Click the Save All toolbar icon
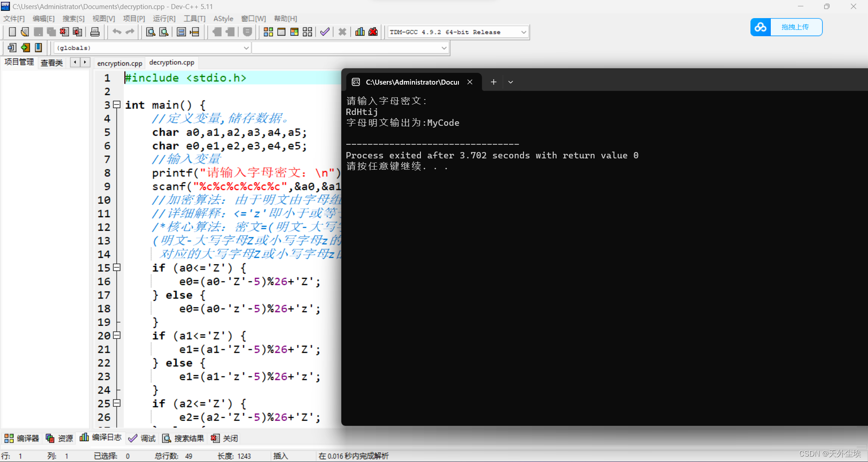868x462 pixels. (51, 32)
